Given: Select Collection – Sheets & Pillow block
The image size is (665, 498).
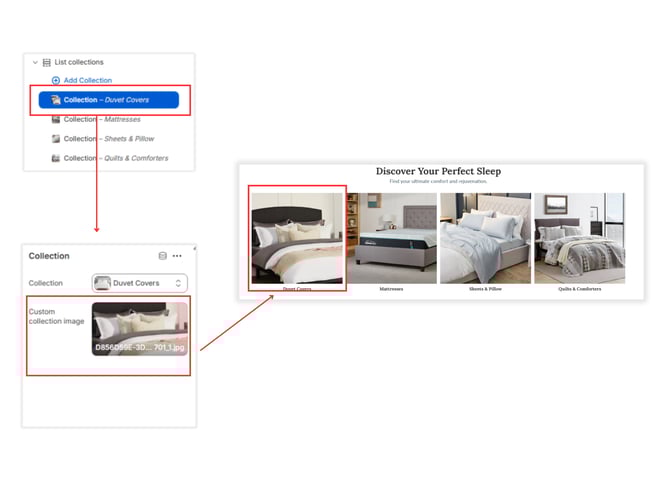Looking at the screenshot, I should click(109, 139).
